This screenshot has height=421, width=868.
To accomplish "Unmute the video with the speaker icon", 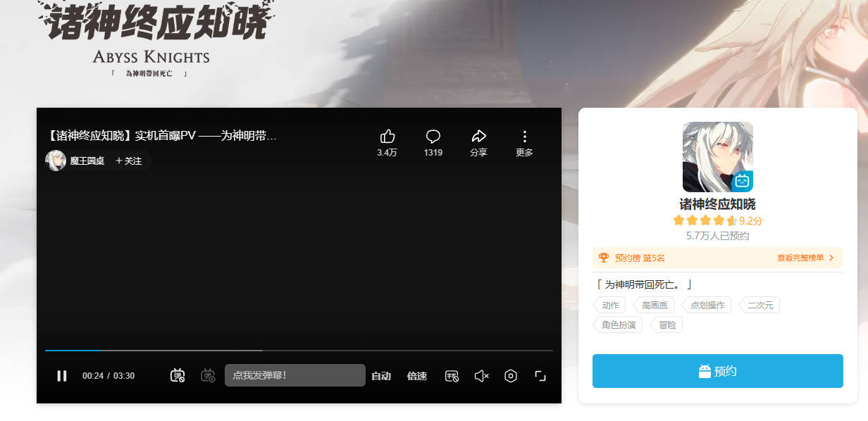I will point(482,376).
